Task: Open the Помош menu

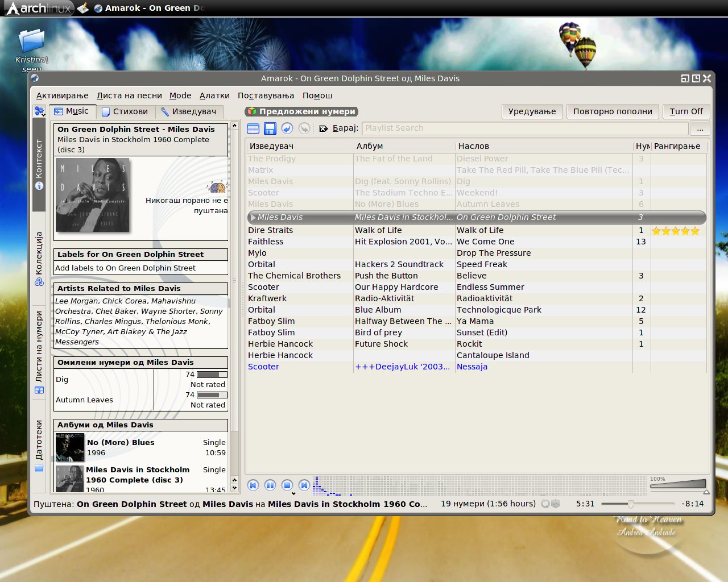Action: (x=317, y=95)
